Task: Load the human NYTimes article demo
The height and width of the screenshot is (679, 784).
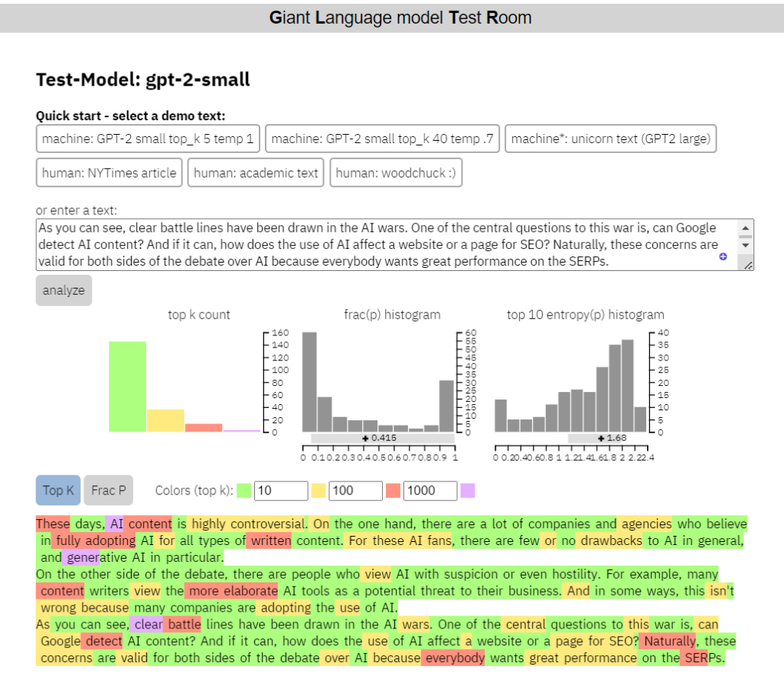Action: (108, 173)
